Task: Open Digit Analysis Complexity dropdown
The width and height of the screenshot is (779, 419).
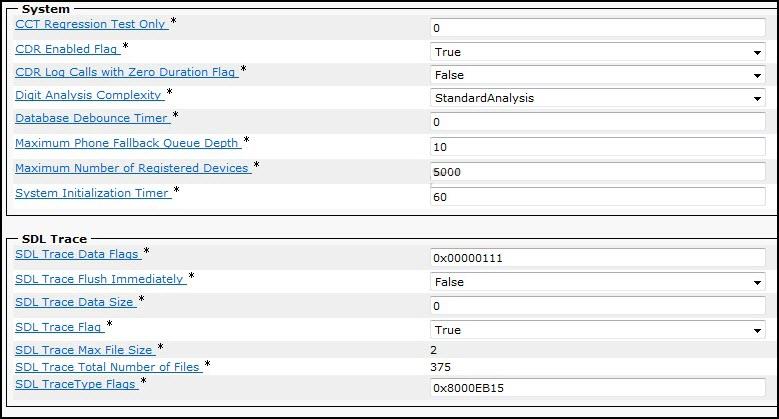Action: pyautogui.click(x=598, y=98)
